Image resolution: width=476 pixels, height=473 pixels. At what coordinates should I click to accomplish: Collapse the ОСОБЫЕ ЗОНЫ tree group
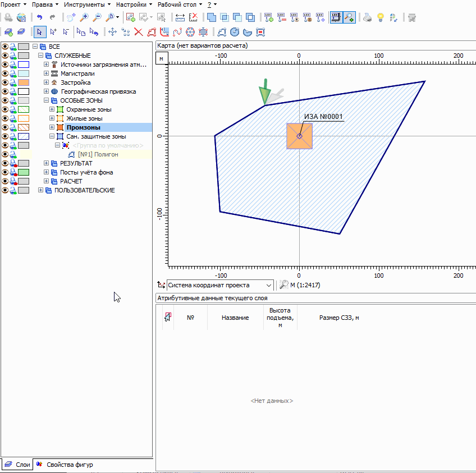47,100
